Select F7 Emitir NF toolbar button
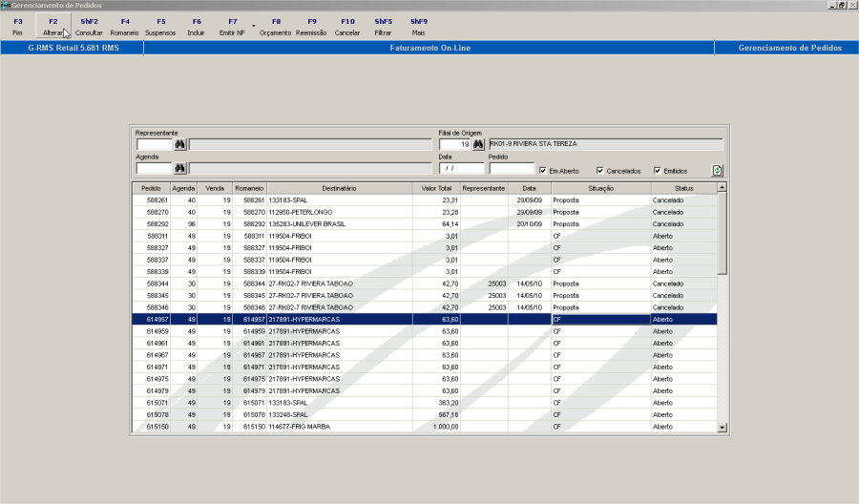The image size is (859, 504). [x=232, y=27]
